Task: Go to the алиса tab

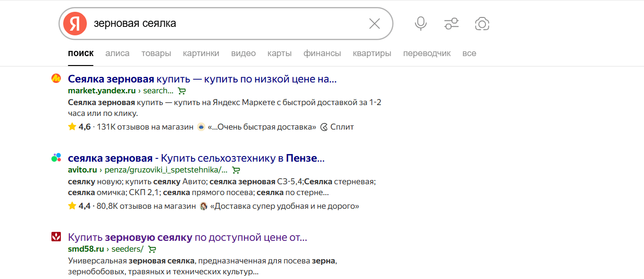Action: (117, 53)
